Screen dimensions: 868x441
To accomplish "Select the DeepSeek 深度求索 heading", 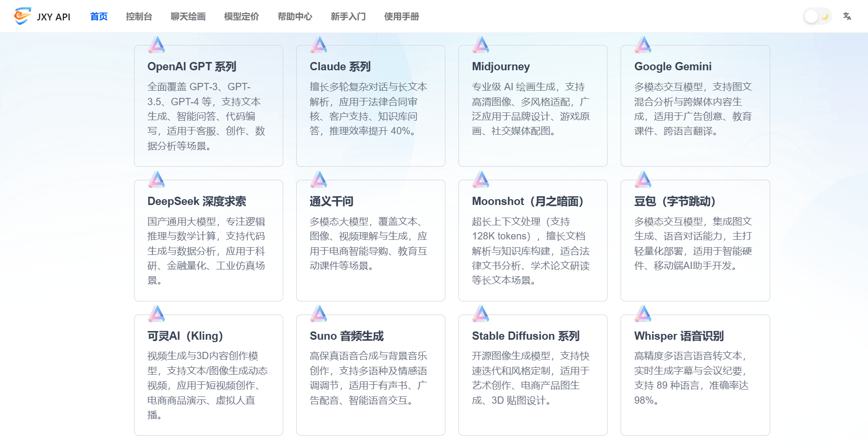I will (197, 201).
